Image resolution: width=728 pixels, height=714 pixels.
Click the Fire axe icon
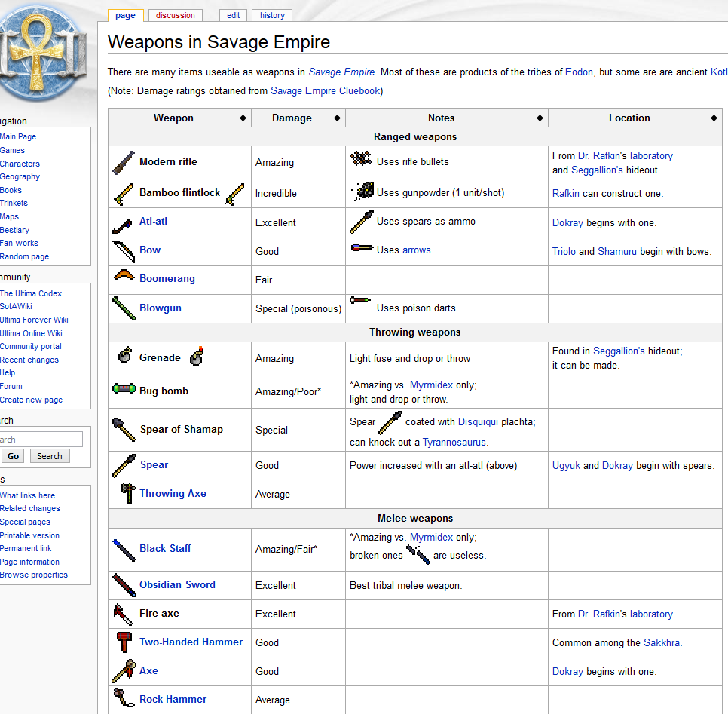(x=124, y=614)
